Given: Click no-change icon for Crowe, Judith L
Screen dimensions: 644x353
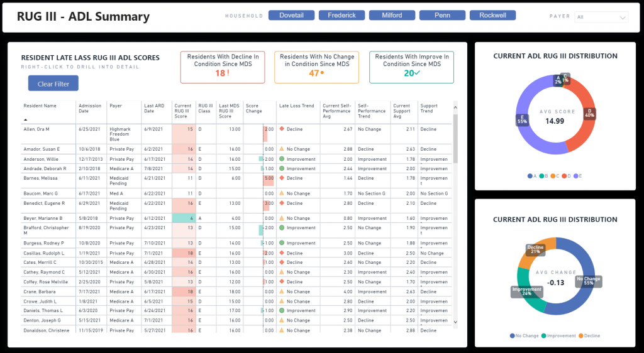Looking at the screenshot, I should [x=282, y=301].
